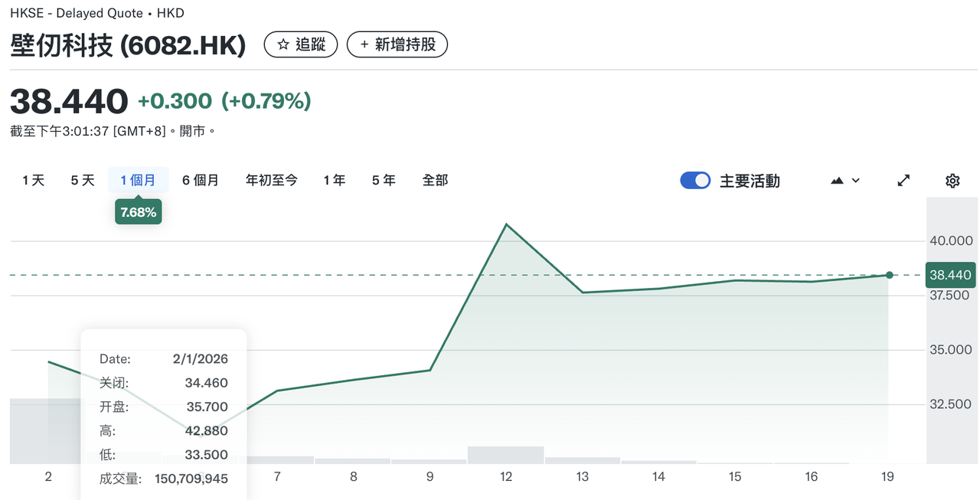The image size is (980, 500).
Task: Click the 新增持股 button
Action: pyautogui.click(x=397, y=44)
